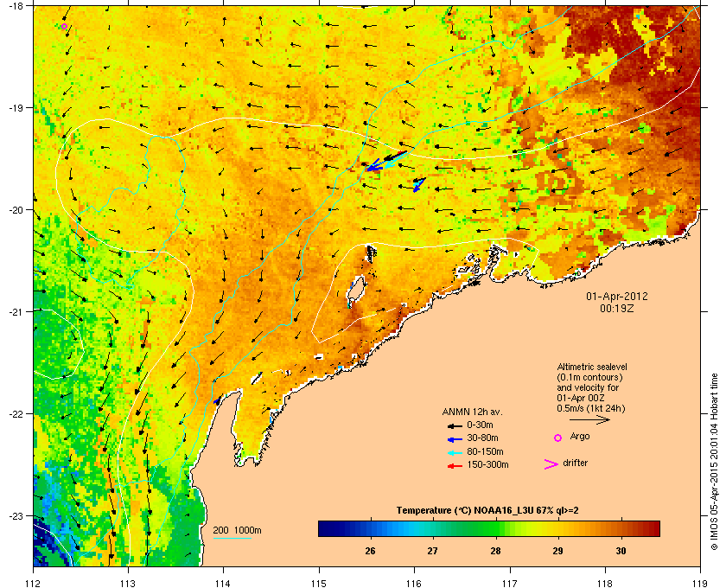
Task: Click the black 0-30m arrow in the legend
Action: tap(455, 425)
